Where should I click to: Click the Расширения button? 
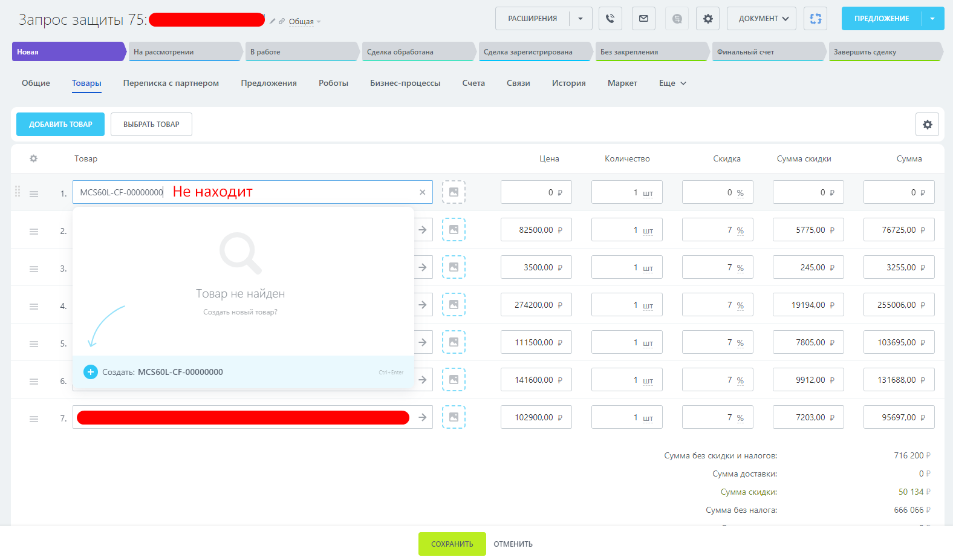click(532, 19)
